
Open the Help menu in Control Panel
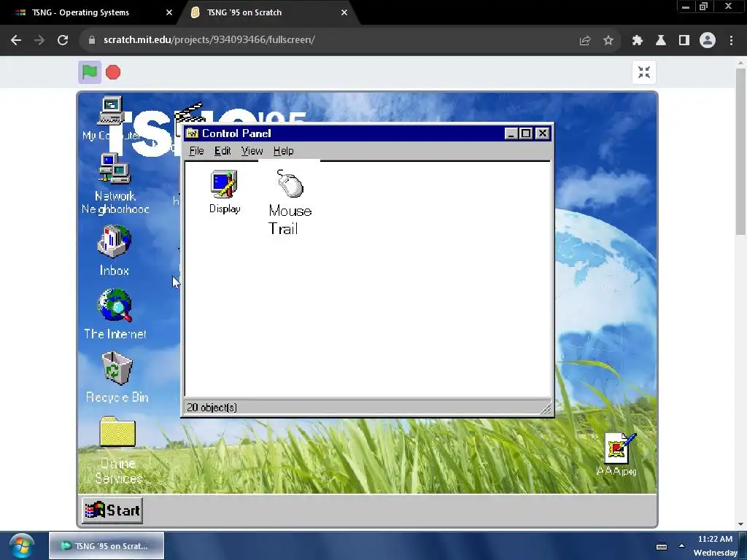click(x=284, y=151)
